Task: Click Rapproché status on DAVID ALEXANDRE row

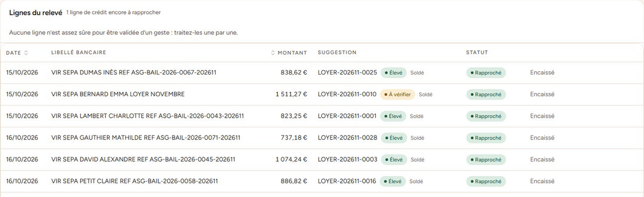Action: point(486,160)
